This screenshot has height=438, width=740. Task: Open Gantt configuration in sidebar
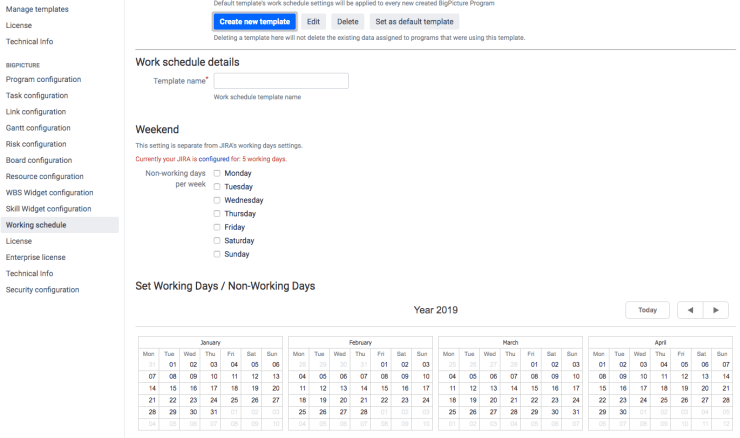tap(38, 128)
